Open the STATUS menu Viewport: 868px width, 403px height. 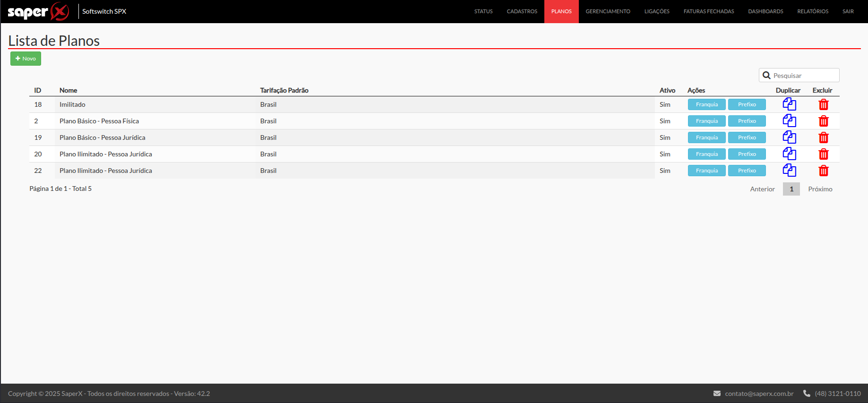point(483,11)
